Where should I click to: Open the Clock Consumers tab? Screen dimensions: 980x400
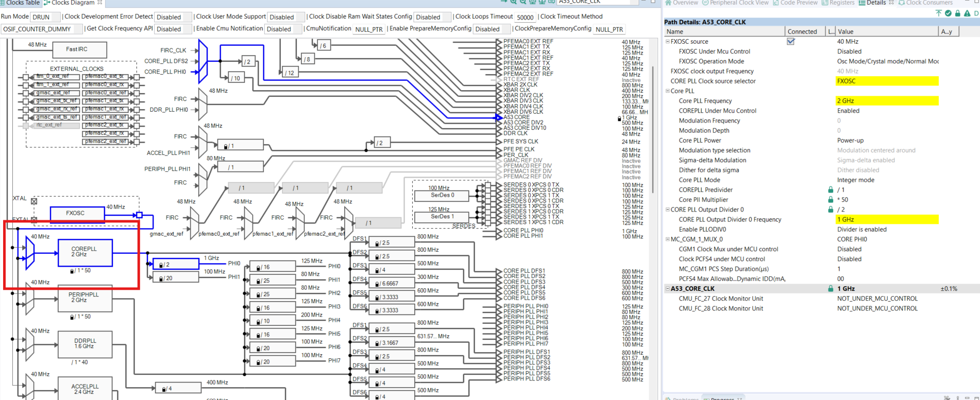925,3
